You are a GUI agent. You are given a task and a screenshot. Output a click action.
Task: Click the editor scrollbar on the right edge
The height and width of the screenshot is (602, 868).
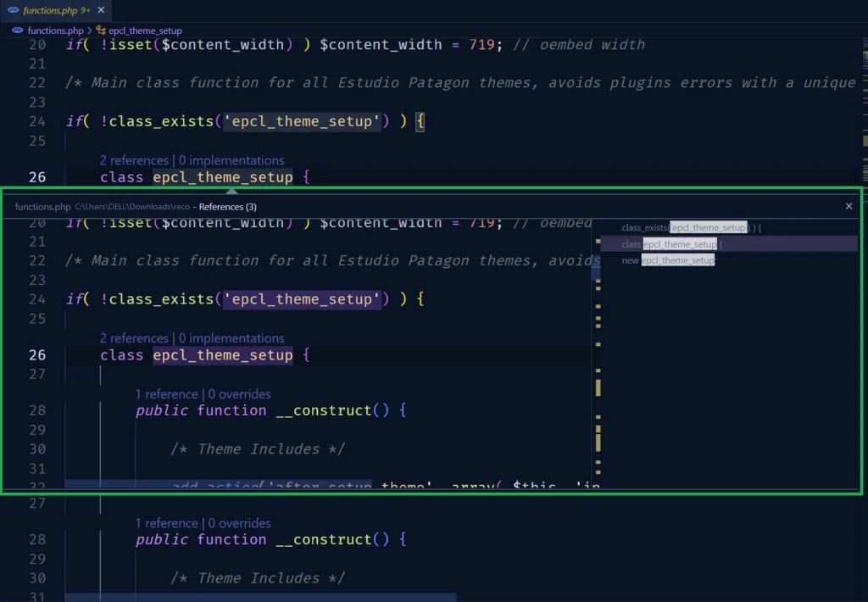[864, 339]
